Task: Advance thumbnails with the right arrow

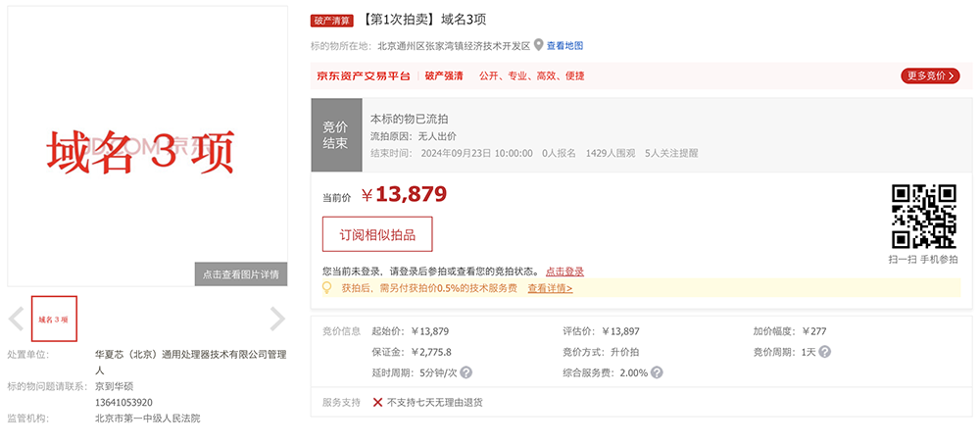Action: (x=277, y=319)
